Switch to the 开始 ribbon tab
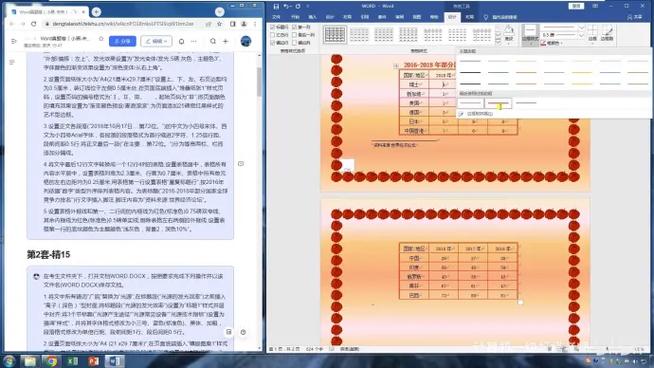Image resolution: width=654 pixels, height=368 pixels. [295, 17]
